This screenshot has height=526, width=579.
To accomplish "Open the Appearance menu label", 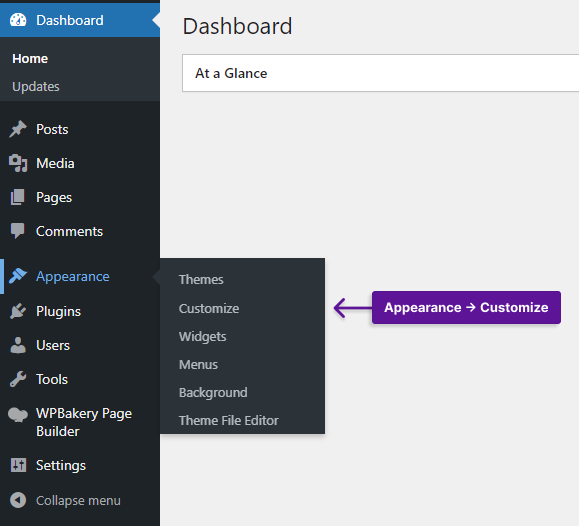I will point(73,277).
